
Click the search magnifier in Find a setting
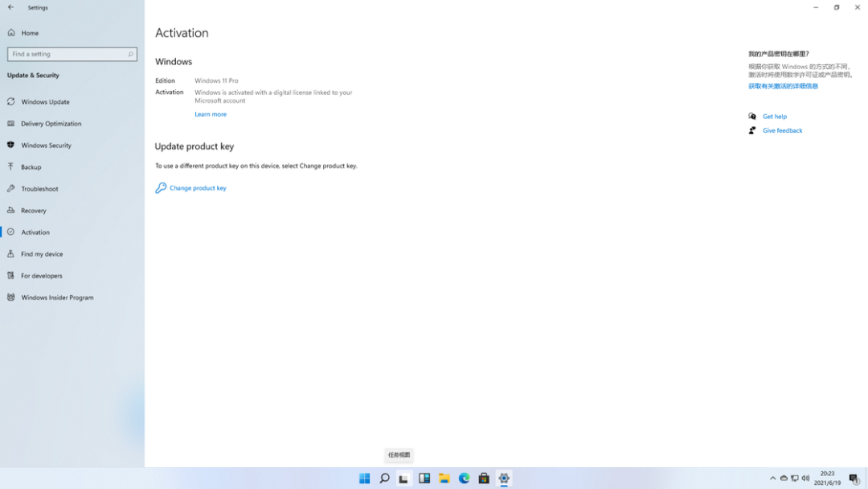(131, 54)
